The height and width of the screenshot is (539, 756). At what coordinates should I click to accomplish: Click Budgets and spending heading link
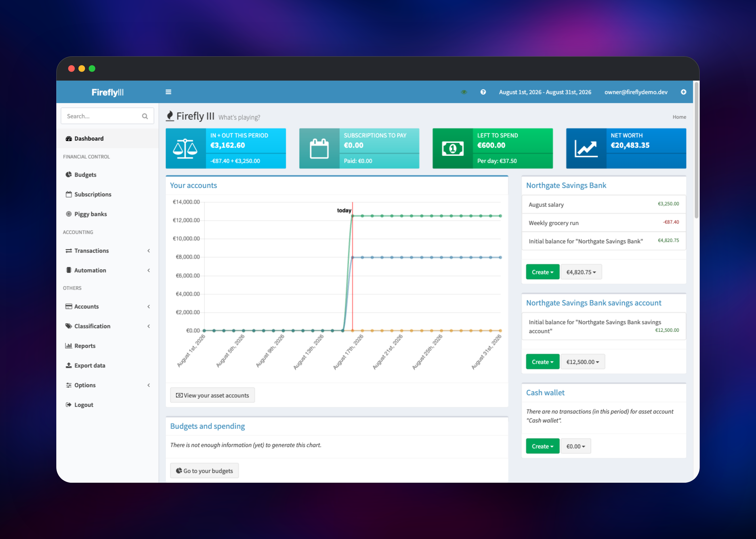coord(207,426)
